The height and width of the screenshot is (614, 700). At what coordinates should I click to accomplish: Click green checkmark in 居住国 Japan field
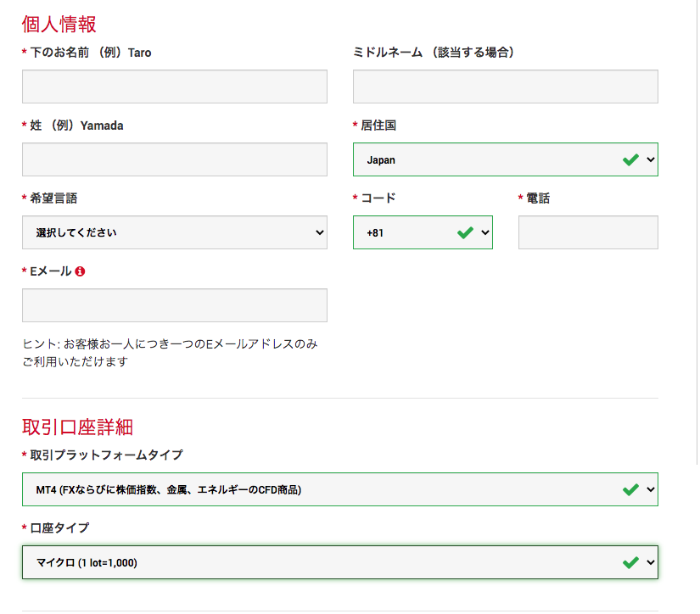[x=630, y=159]
